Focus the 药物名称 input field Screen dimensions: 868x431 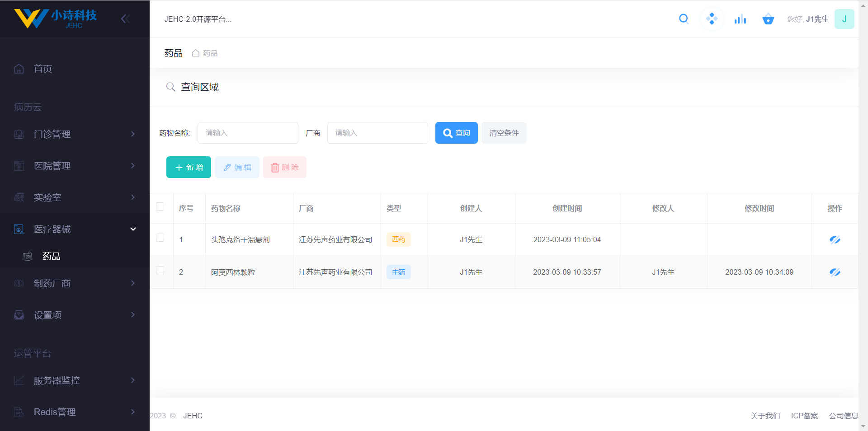coord(248,133)
